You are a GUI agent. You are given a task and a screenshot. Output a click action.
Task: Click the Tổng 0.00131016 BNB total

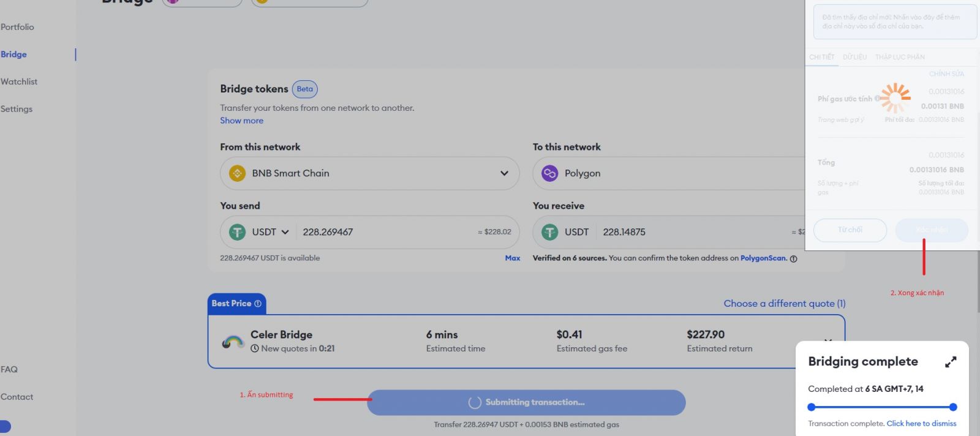click(x=937, y=170)
